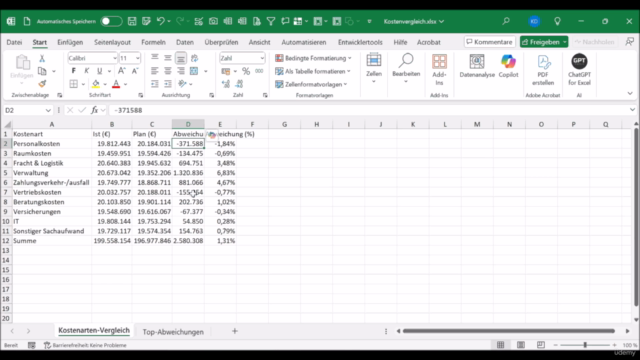The width and height of the screenshot is (640, 360).
Task: Toggle the Automatisches Speichern switch
Action: coord(111,21)
